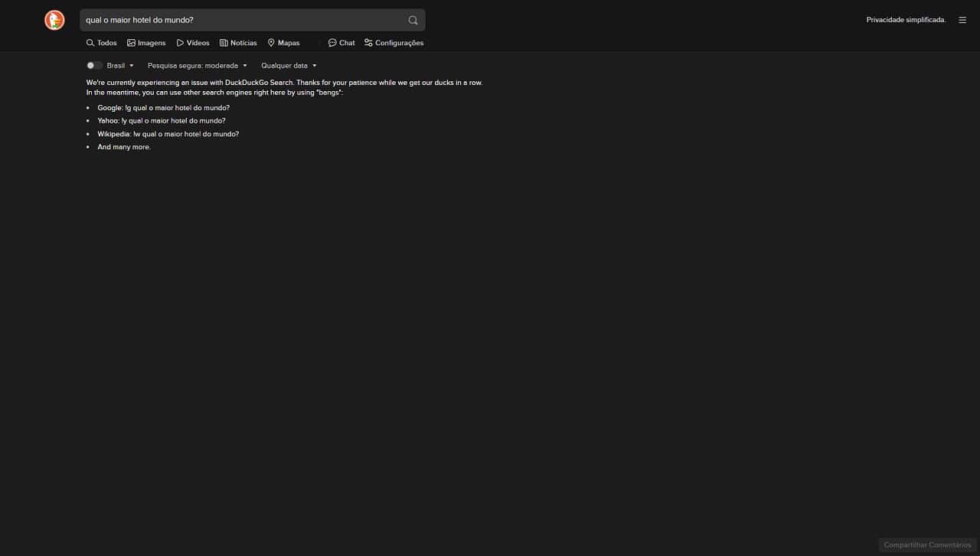Image resolution: width=980 pixels, height=556 pixels.
Task: Click the Google bang suggestion line
Action: tap(164, 108)
